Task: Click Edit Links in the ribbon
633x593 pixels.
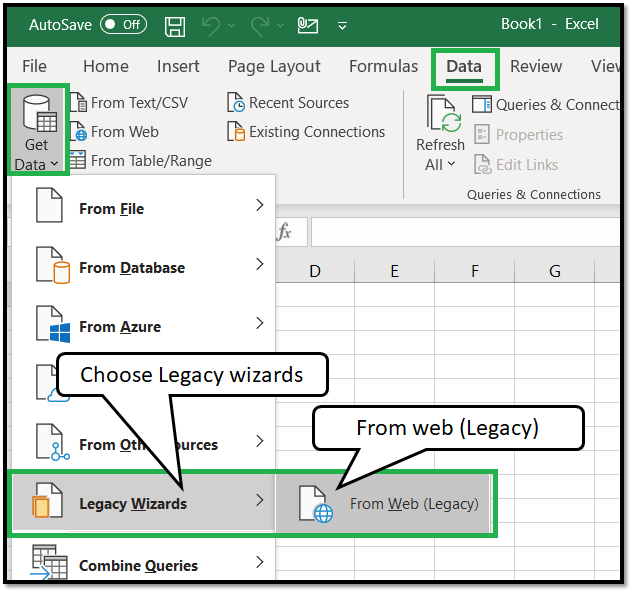Action: 516,165
